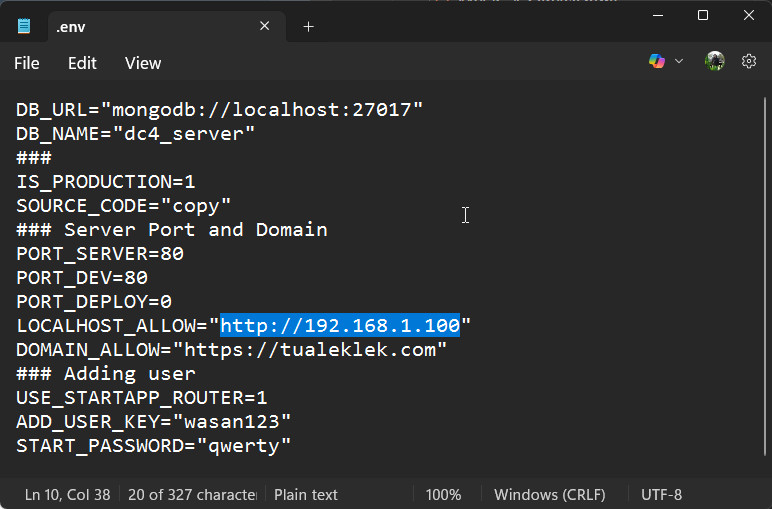This screenshot has height=509, width=772.
Task: Maximize the Notepad window
Action: (703, 15)
